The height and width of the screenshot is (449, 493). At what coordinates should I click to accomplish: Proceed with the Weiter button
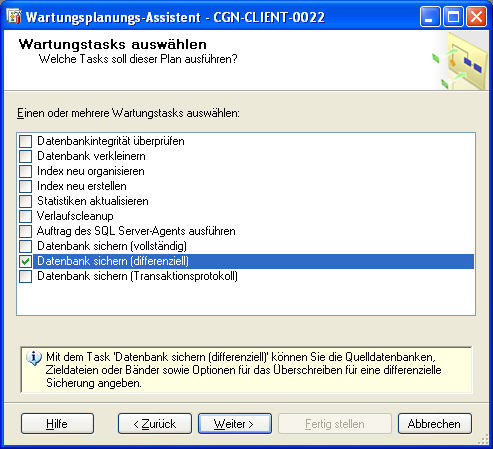click(x=235, y=424)
